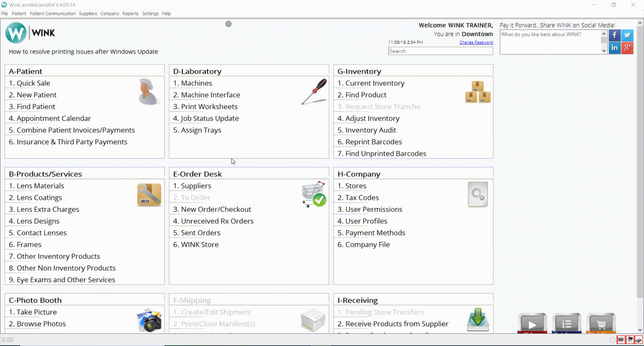
Task: Share WINK on Google Plus
Action: (627, 48)
